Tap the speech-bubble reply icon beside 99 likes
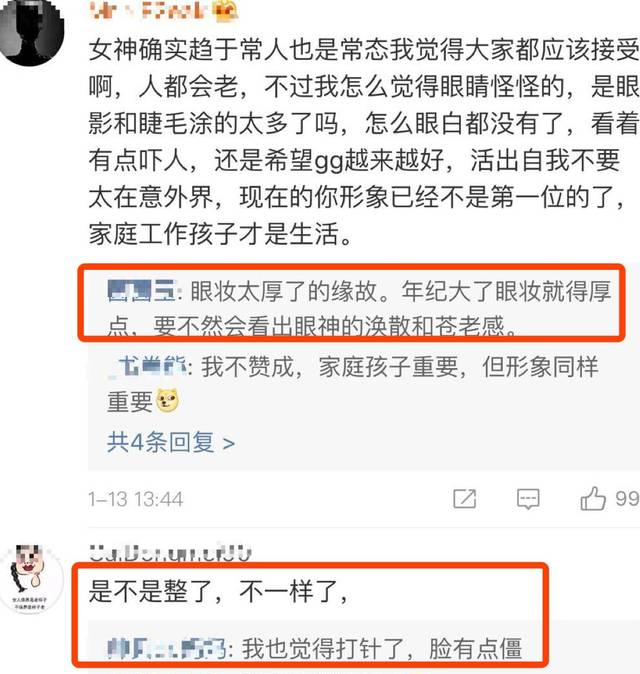Image resolution: width=640 pixels, height=674 pixels. (528, 499)
